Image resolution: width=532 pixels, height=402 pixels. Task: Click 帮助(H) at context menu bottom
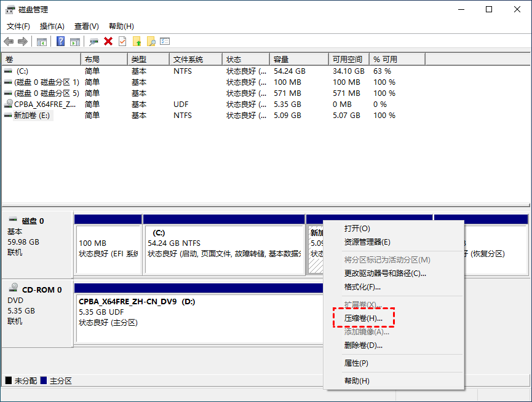pyautogui.click(x=394, y=380)
